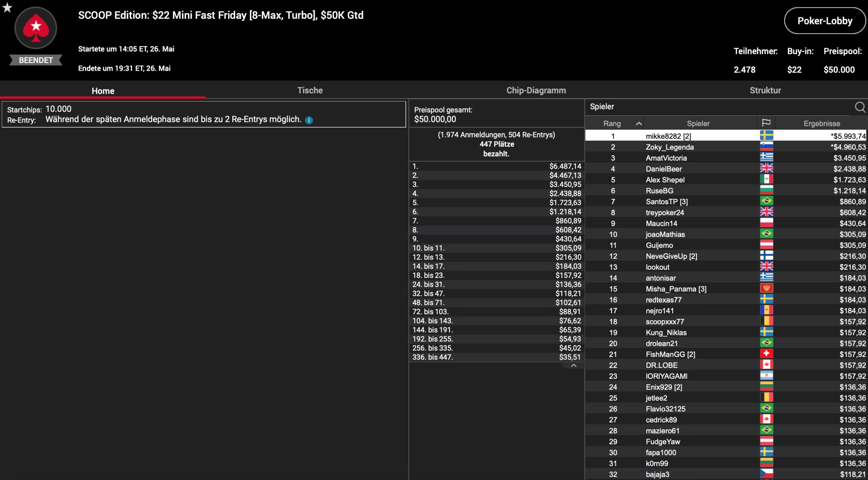868x480 pixels.
Task: Select the first place payout row
Action: [x=496, y=166]
